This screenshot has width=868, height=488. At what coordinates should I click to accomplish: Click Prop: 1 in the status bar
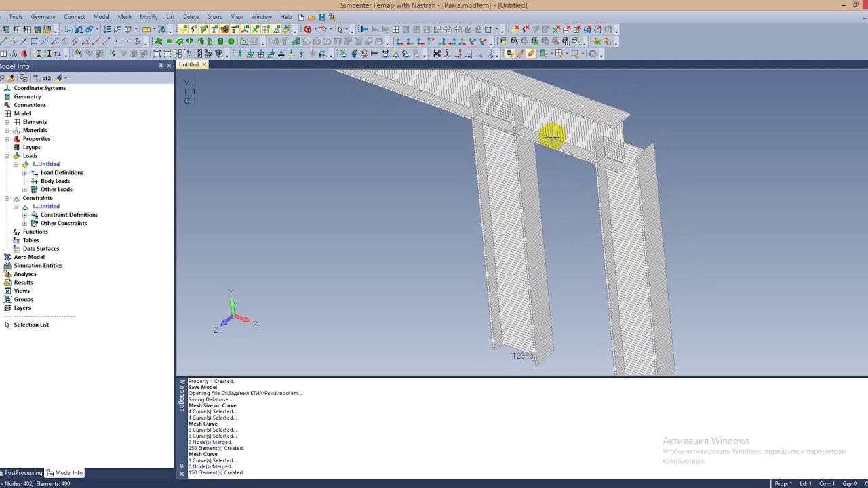coord(783,483)
